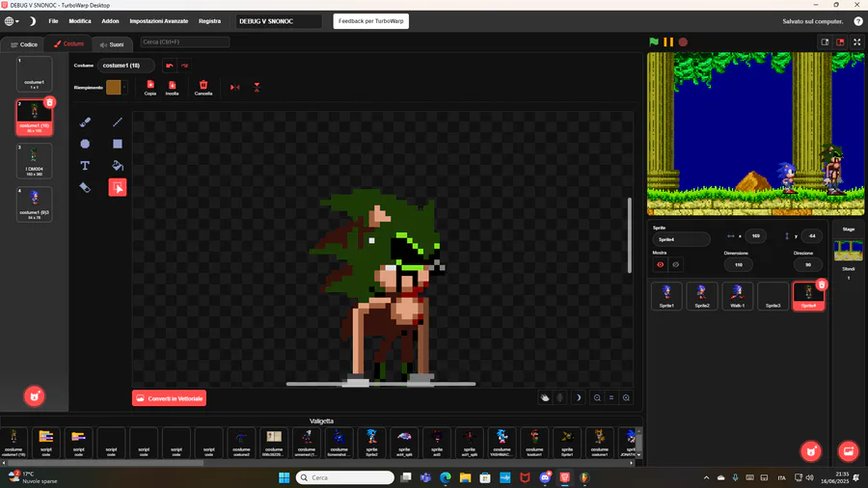868x488 pixels.
Task: Delete Sprite4 from sprite list
Action: pos(822,285)
